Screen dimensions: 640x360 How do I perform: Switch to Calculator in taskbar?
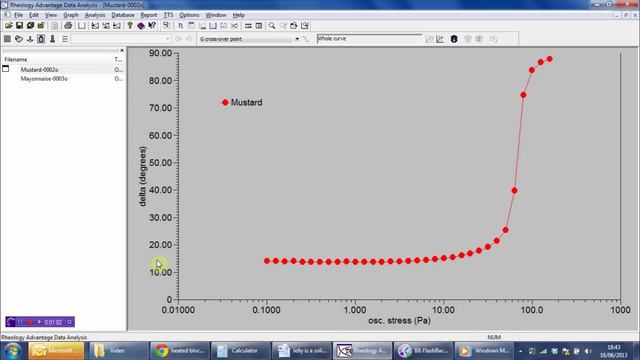click(239, 351)
